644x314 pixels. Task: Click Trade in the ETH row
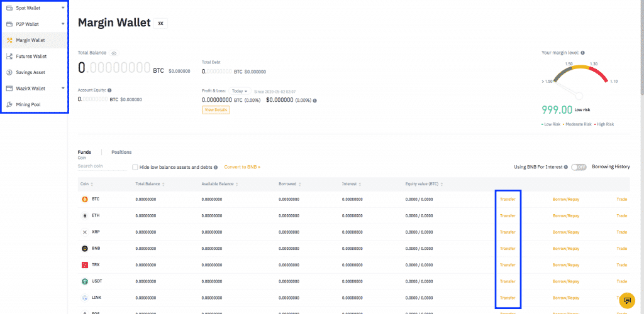coord(622,215)
